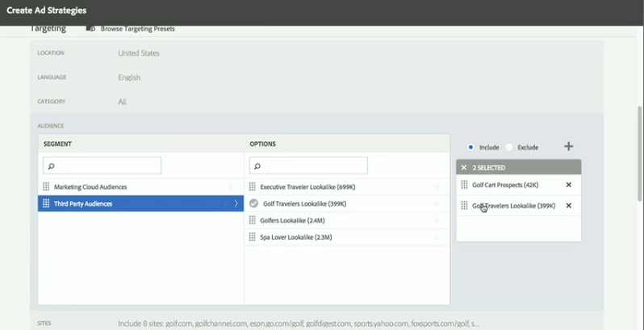Viewport: 644px width, 330px height.
Task: Choose the Include radio button
Action: coord(470,147)
